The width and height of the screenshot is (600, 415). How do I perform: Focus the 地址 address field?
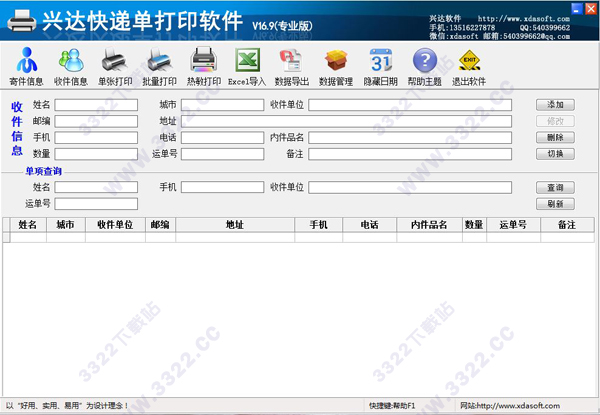pyautogui.click(x=346, y=121)
